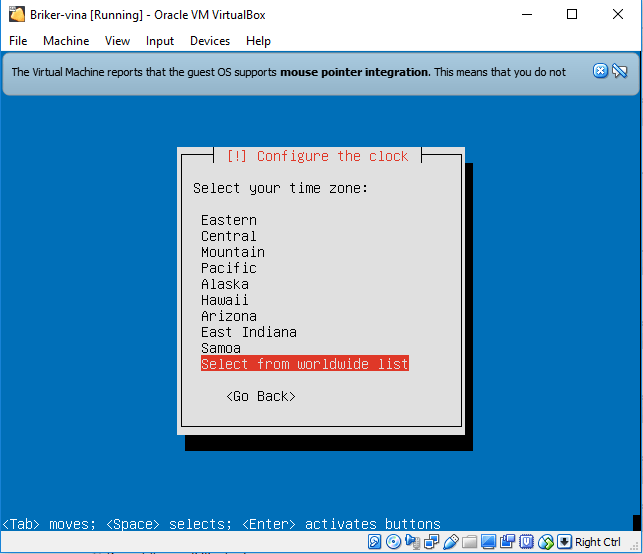
Task: Click the audio status icon
Action: click(x=412, y=542)
